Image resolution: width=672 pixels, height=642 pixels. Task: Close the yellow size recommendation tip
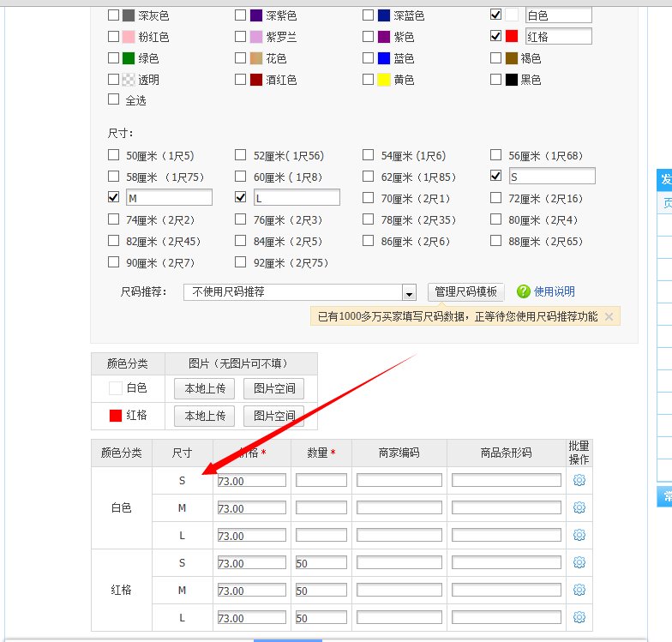[609, 316]
